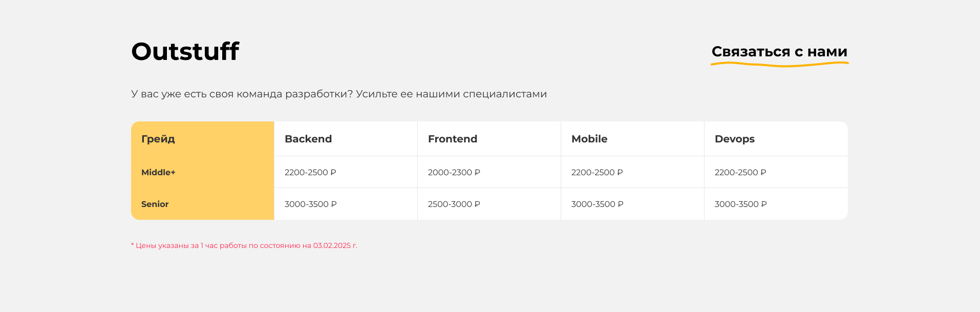Click the team reinforcement subtitle text
The image size is (980, 312).
pyautogui.click(x=339, y=94)
